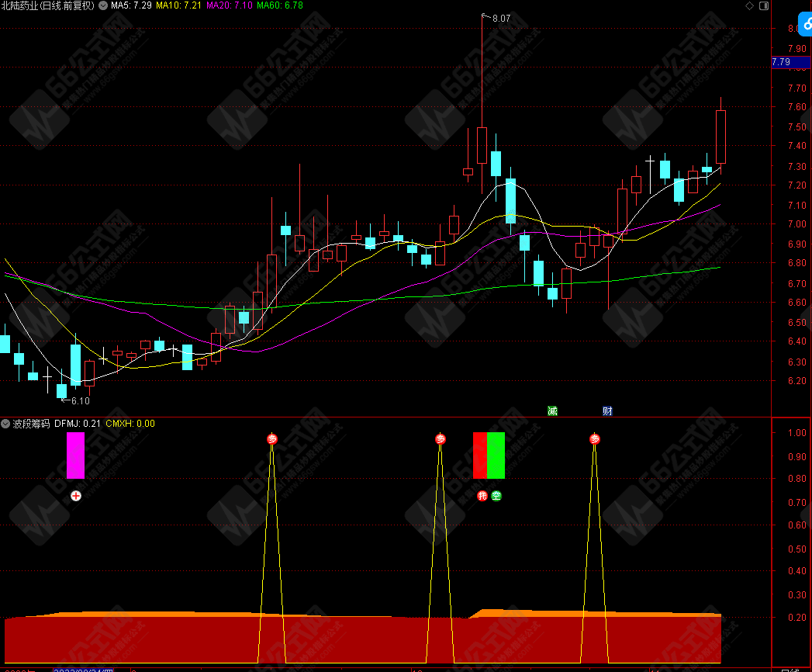Select the bright green signal bar
812x672 pixels.
(x=496, y=456)
